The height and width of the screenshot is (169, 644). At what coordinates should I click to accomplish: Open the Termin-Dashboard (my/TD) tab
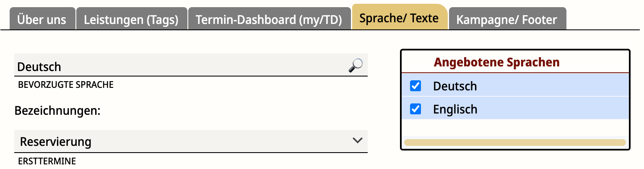pyautogui.click(x=269, y=19)
